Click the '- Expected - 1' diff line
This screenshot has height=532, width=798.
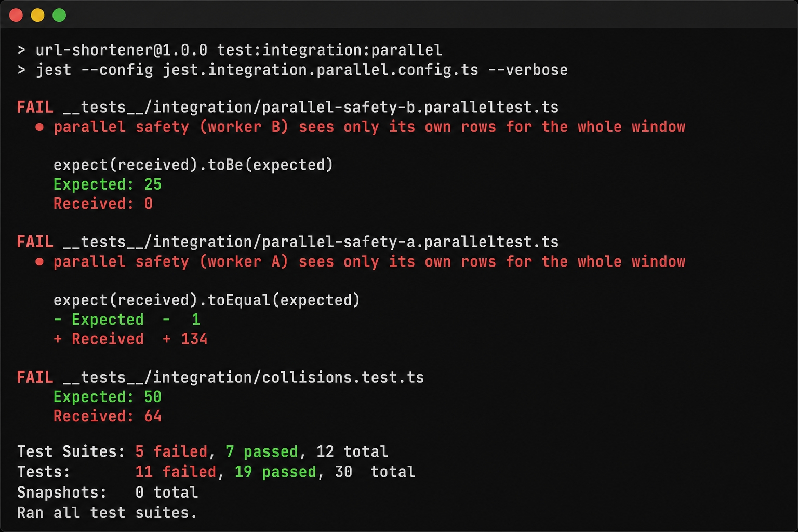coord(127,319)
